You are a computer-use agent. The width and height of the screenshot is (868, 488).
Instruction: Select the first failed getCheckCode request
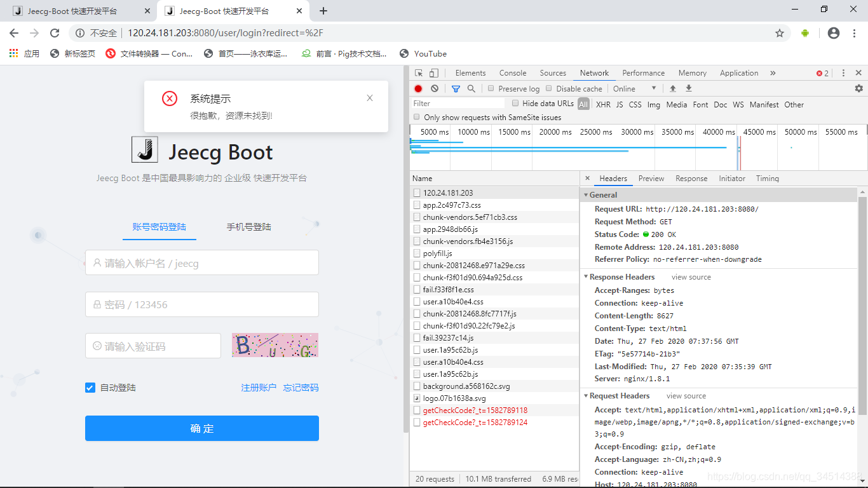point(494,410)
